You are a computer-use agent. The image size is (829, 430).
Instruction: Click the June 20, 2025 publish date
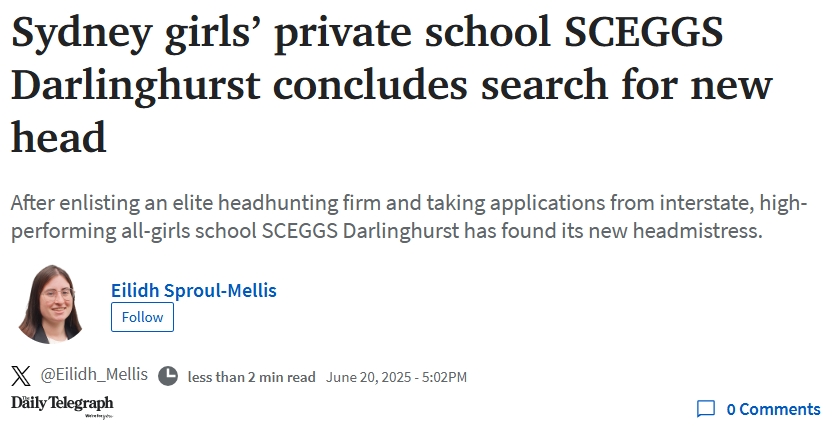(368, 377)
